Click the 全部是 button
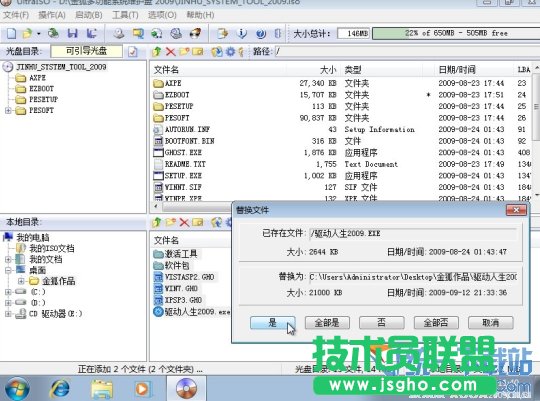Image resolution: width=540 pixels, height=401 pixels. [327, 323]
